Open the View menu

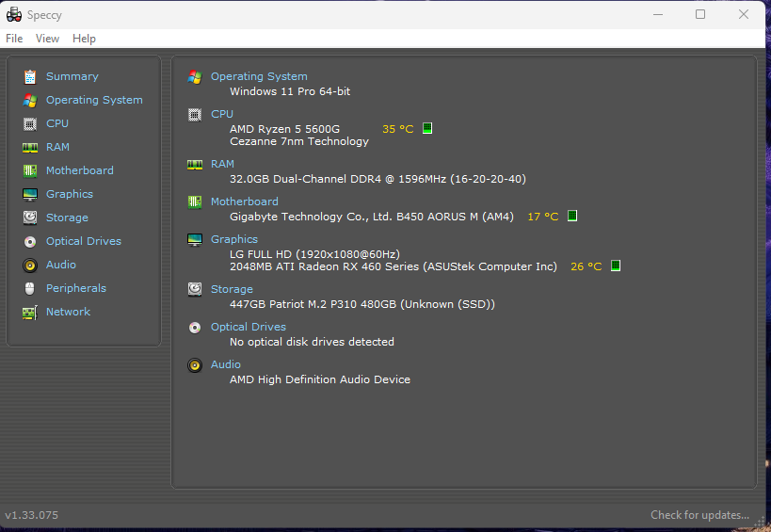(47, 39)
